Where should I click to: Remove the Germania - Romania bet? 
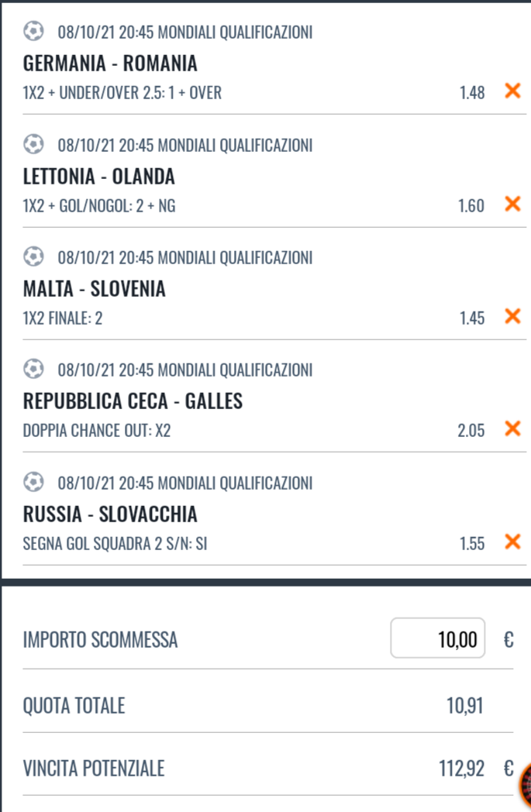(x=512, y=91)
